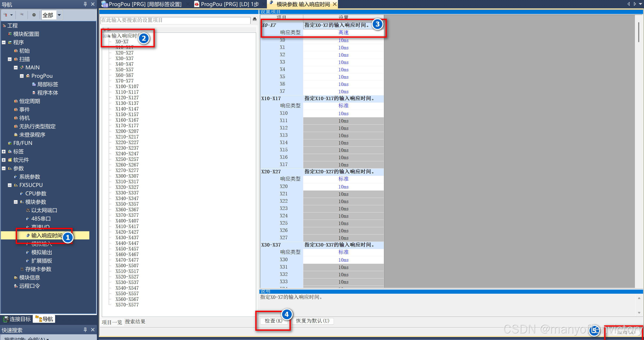The height and width of the screenshot is (340, 644).
Task: Select X100-X107 in the setting item list
Action: coord(127,86)
